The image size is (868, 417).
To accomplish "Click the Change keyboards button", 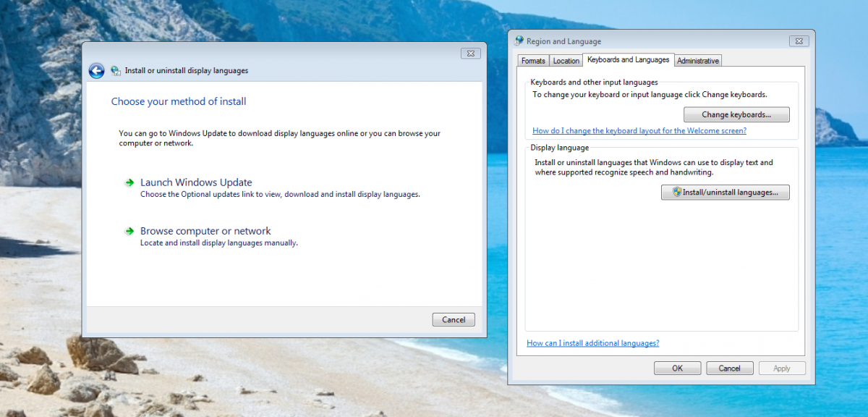I will (x=736, y=114).
